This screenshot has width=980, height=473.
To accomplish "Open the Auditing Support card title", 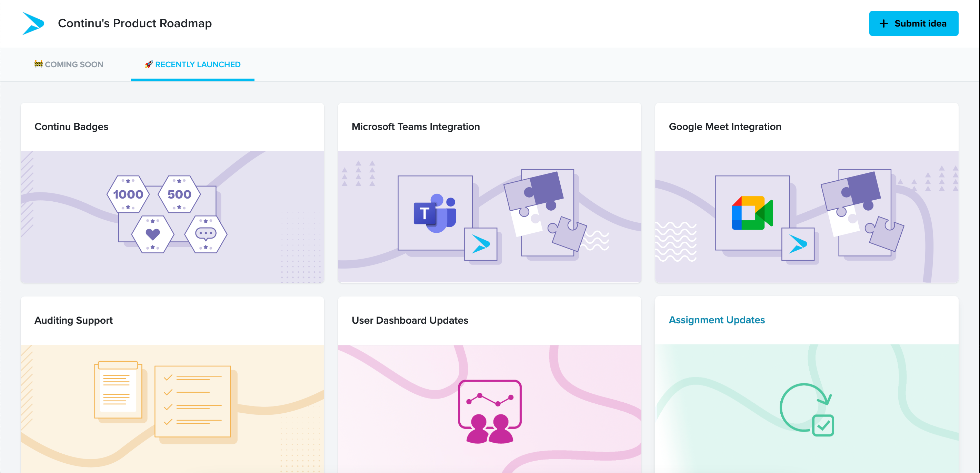I will tap(73, 320).
